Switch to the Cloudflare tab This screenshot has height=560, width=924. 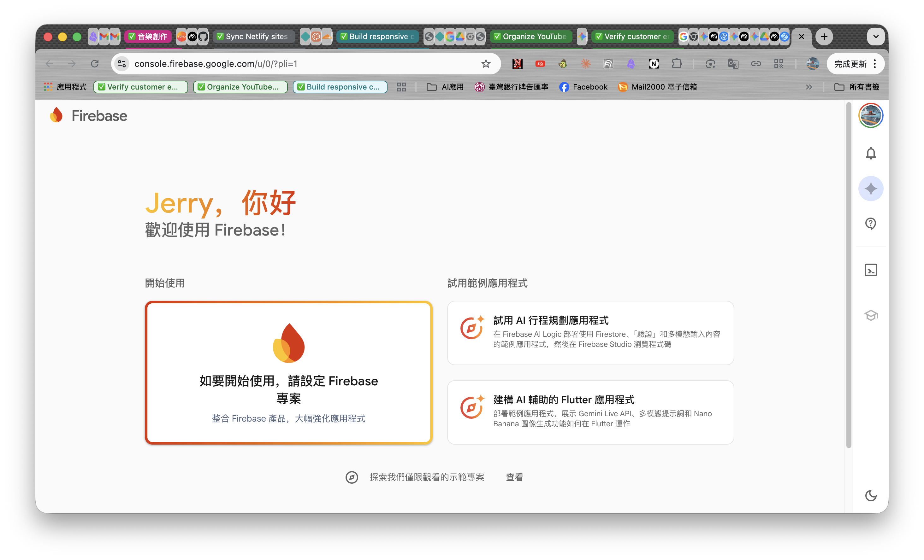click(x=327, y=36)
